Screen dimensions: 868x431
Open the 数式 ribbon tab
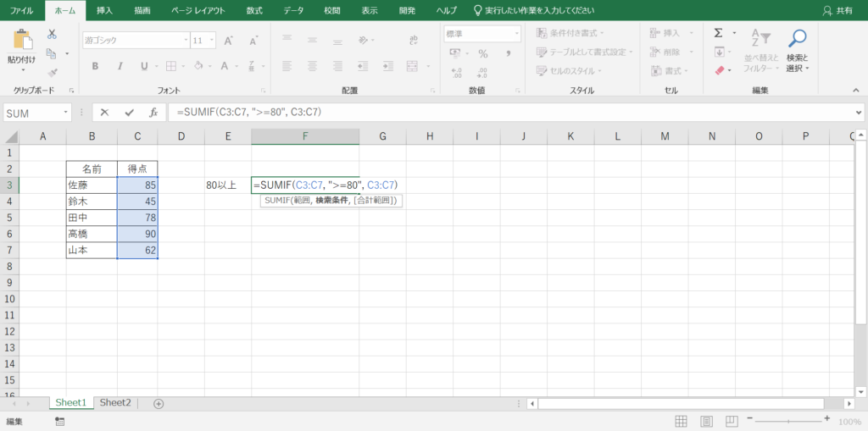254,10
